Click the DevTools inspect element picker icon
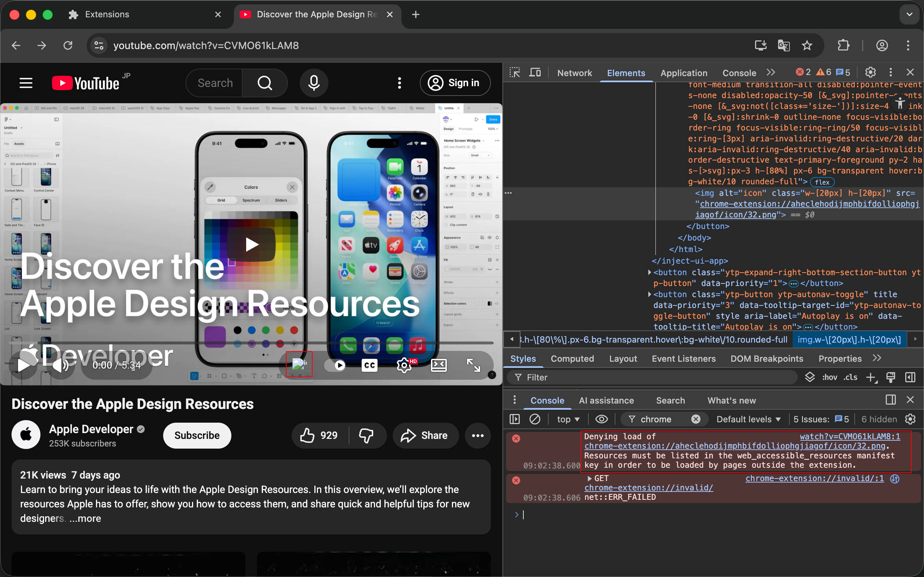Image resolution: width=924 pixels, height=577 pixels. (x=515, y=72)
